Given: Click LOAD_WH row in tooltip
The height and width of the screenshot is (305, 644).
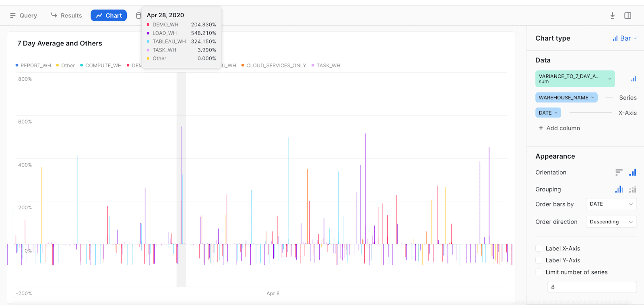Looking at the screenshot, I should point(181,33).
